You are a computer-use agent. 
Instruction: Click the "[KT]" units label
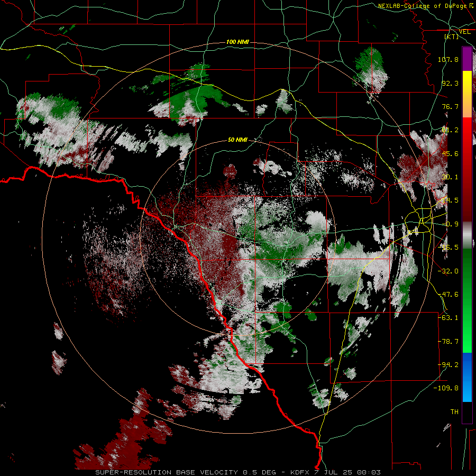tap(452, 36)
